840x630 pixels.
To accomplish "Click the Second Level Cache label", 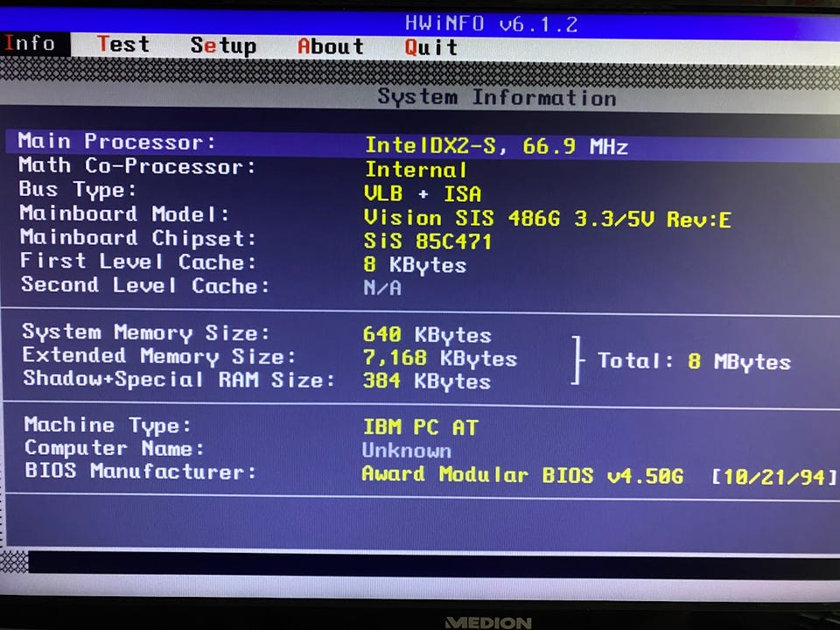I will pos(144,285).
